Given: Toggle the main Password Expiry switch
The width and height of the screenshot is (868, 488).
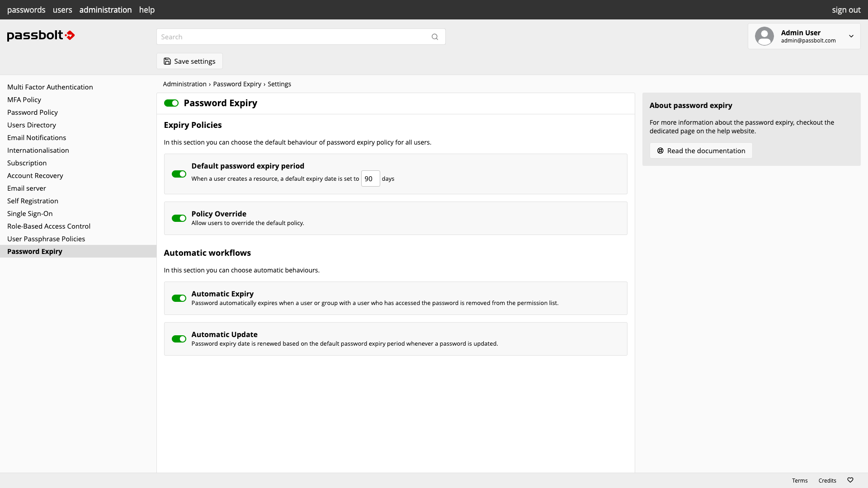Looking at the screenshot, I should (171, 103).
